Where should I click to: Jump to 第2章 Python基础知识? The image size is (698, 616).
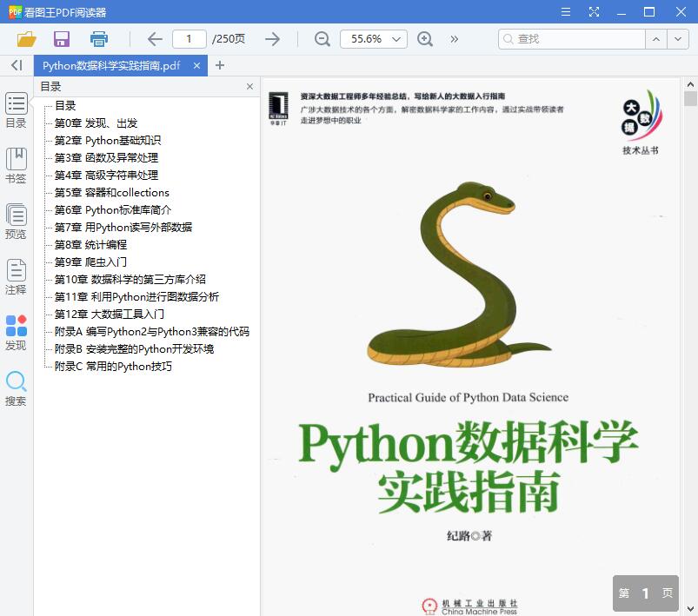tap(107, 140)
